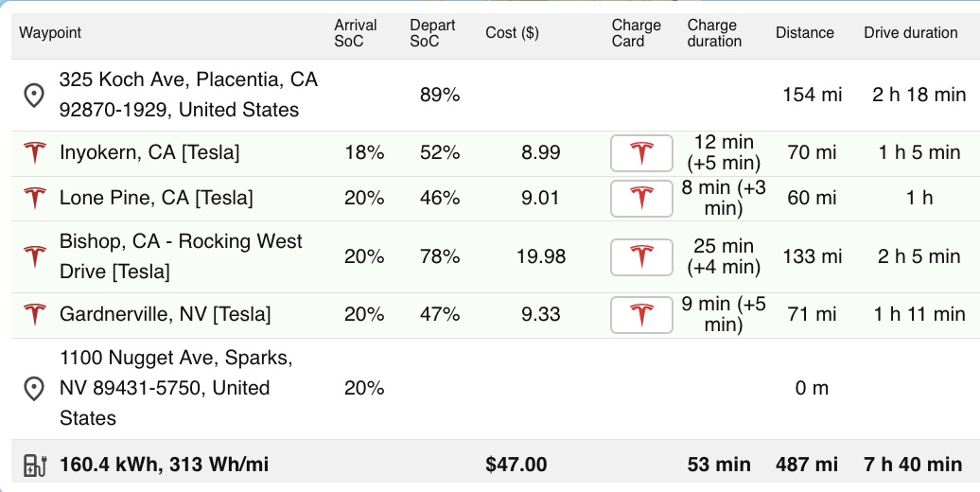Click the Tesla logo beside Bishop waypoint
Viewport: 980px width, 492px height.
(35, 256)
